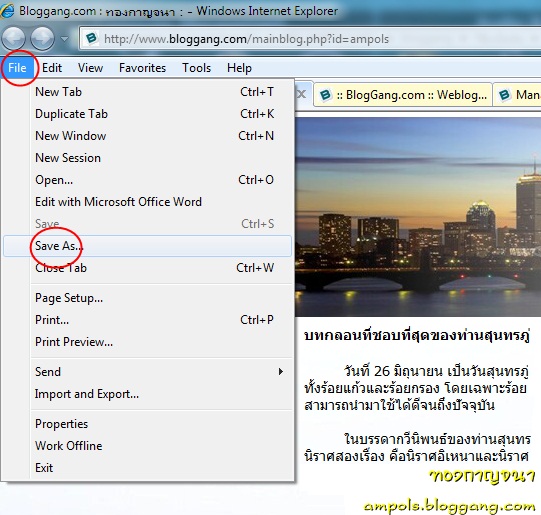Open the recent pages dropdown arrow
541x515 pixels.
pyautogui.click(x=65, y=39)
